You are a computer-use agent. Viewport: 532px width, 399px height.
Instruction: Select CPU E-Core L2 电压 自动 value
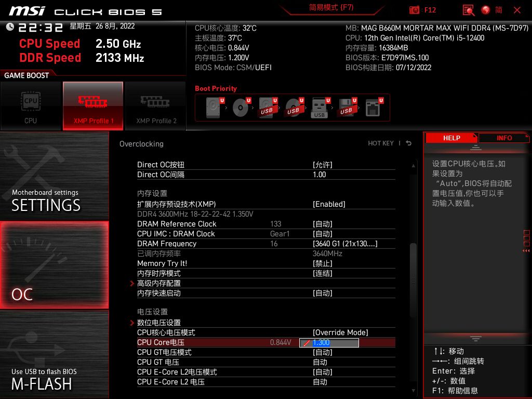click(x=320, y=382)
